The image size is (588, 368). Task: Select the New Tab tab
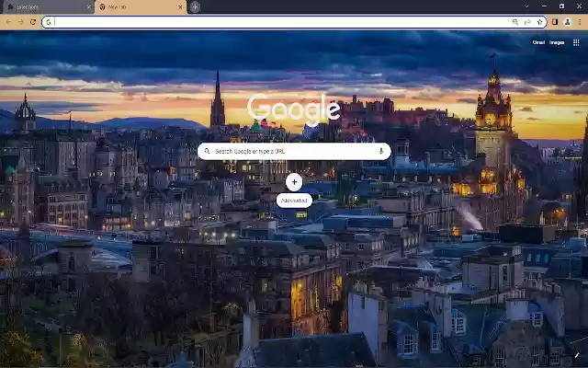click(141, 7)
